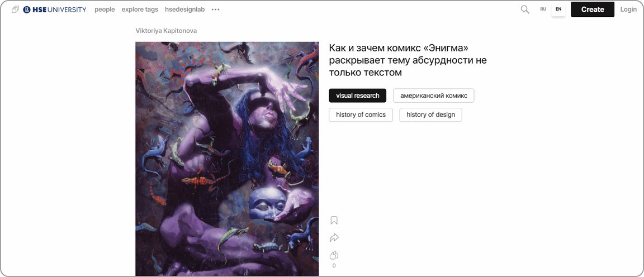Viewport: 644px width, 277px height.
Task: Open explore tags in the top navigation
Action: click(140, 9)
